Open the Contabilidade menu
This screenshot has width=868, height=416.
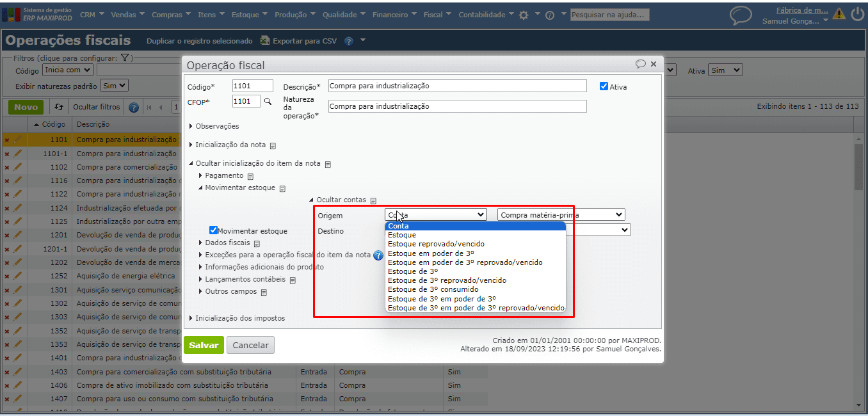[x=486, y=15]
